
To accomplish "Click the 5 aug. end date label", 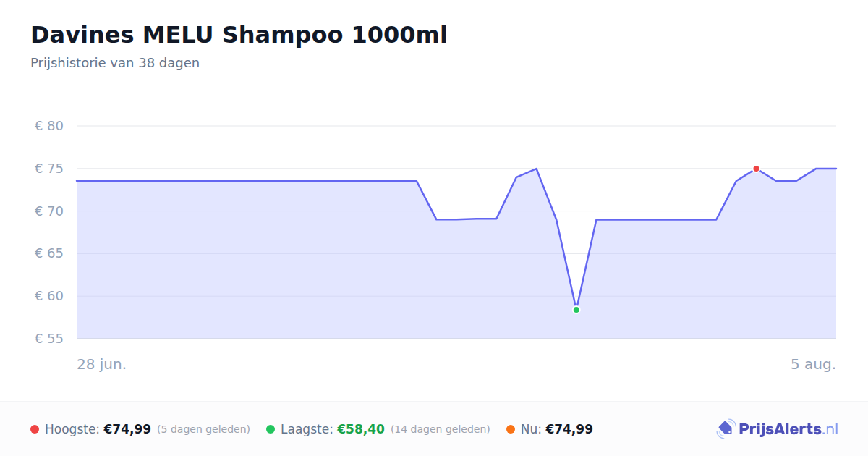I will click(x=813, y=364).
